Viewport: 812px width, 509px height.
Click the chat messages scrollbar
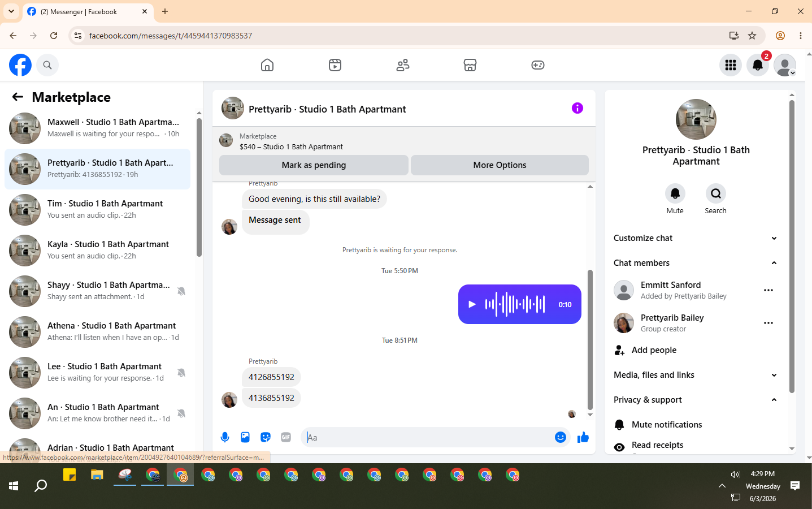(590, 339)
